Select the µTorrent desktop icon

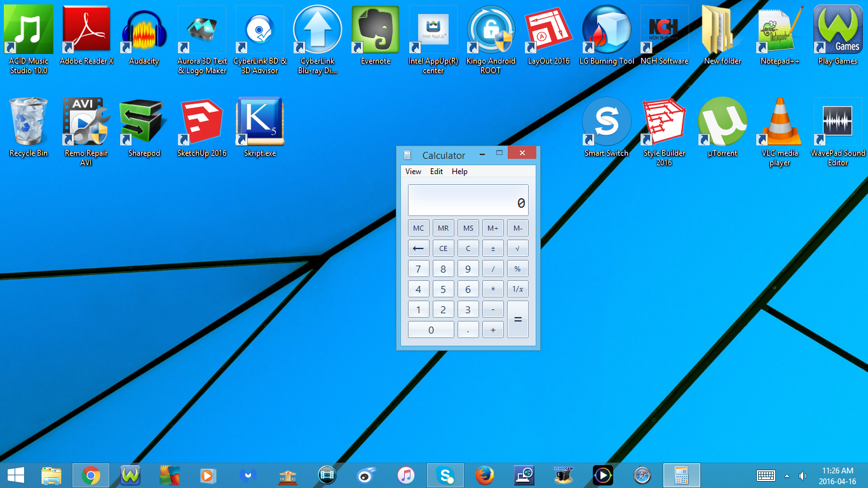coord(722,121)
